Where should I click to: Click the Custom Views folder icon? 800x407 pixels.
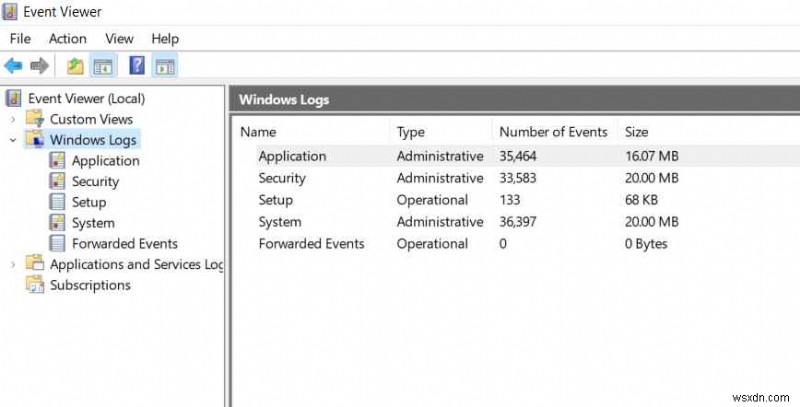click(35, 118)
